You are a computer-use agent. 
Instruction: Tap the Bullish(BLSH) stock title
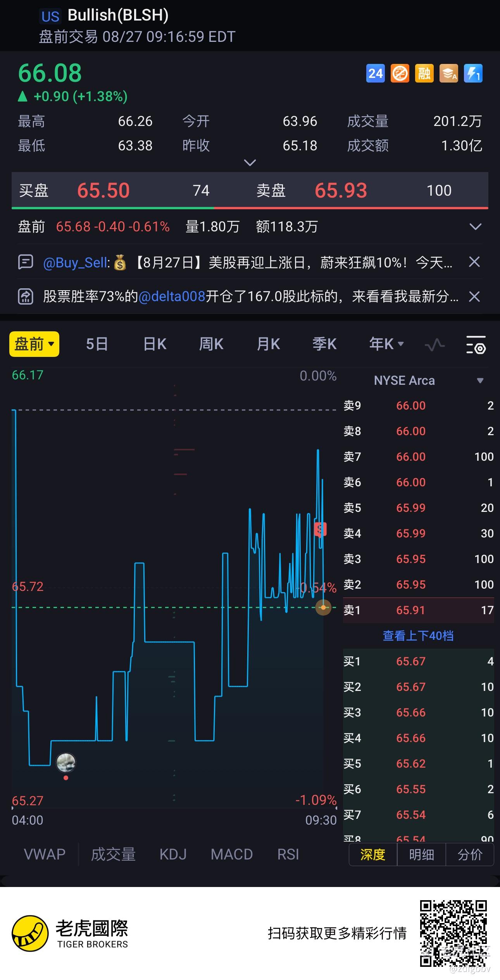click(118, 15)
